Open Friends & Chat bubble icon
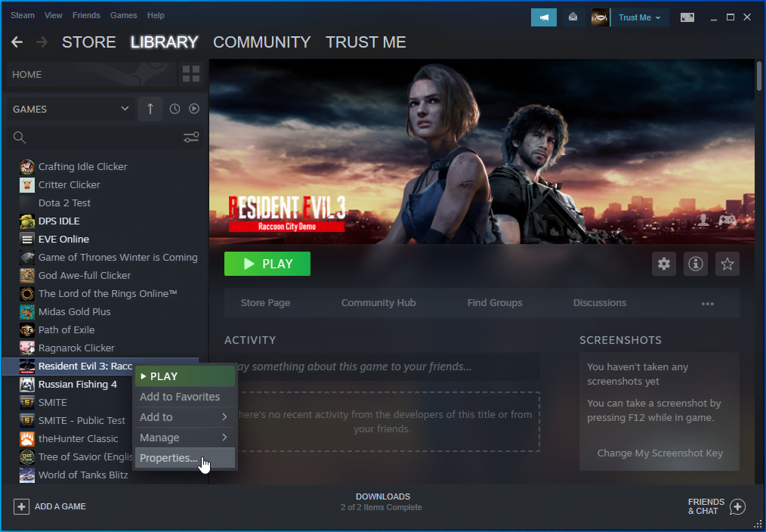This screenshot has width=766, height=532. click(x=737, y=506)
